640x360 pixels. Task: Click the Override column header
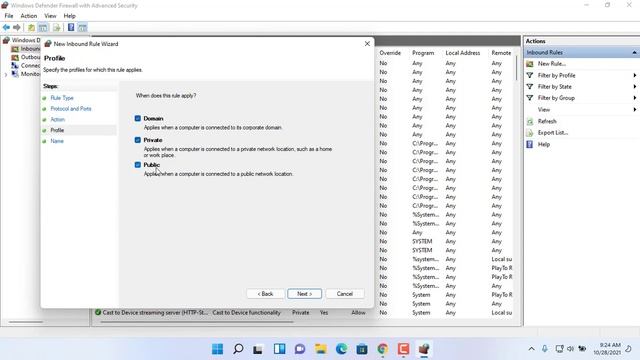(x=390, y=53)
